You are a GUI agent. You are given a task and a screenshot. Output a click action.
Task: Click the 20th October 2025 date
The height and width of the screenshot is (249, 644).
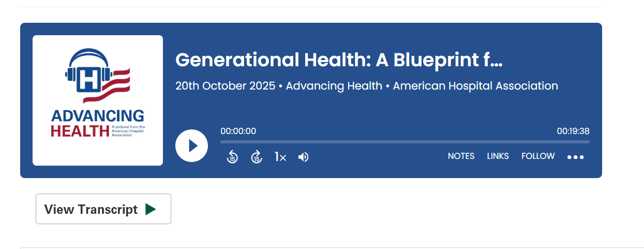(225, 86)
